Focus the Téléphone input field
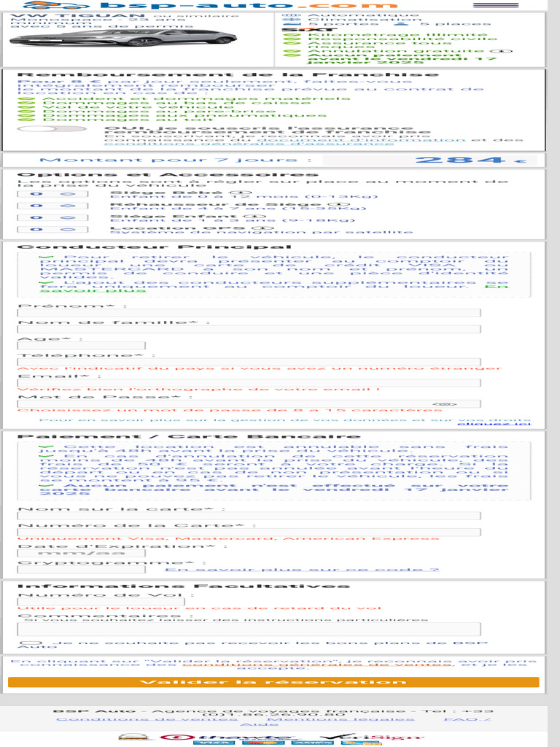 (249, 362)
